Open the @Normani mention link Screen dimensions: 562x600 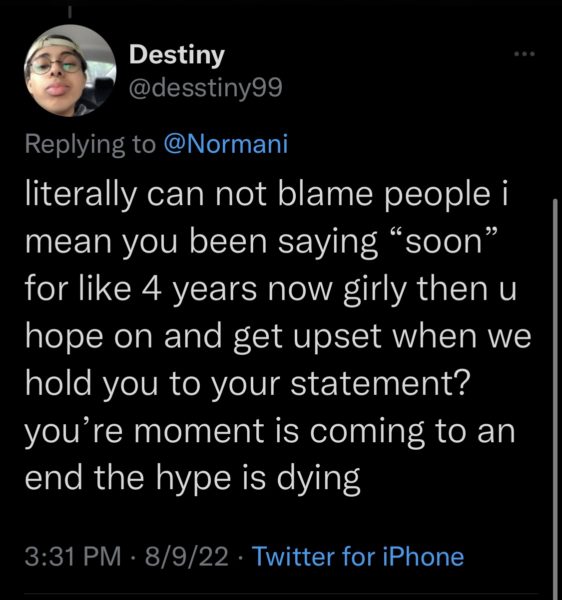click(x=226, y=144)
